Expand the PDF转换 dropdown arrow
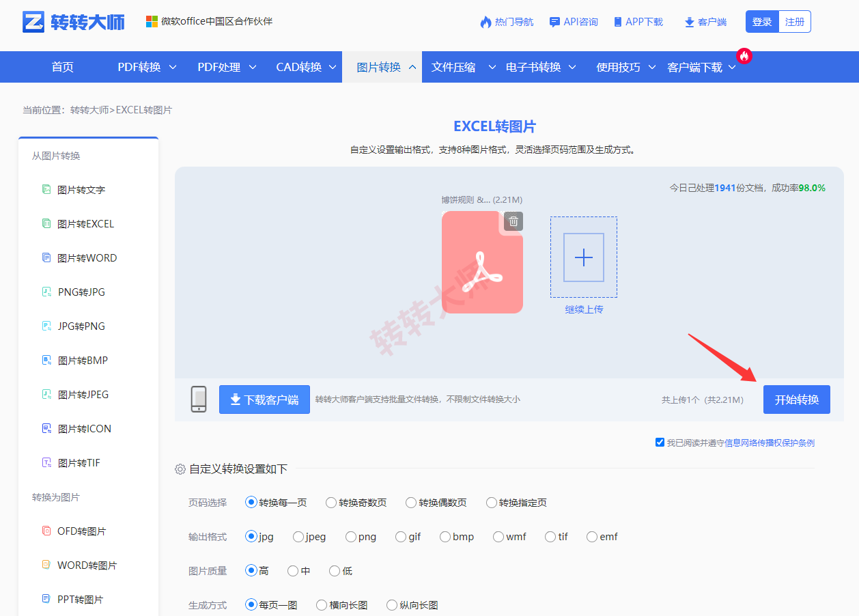Image resolution: width=859 pixels, height=616 pixels. point(173,67)
